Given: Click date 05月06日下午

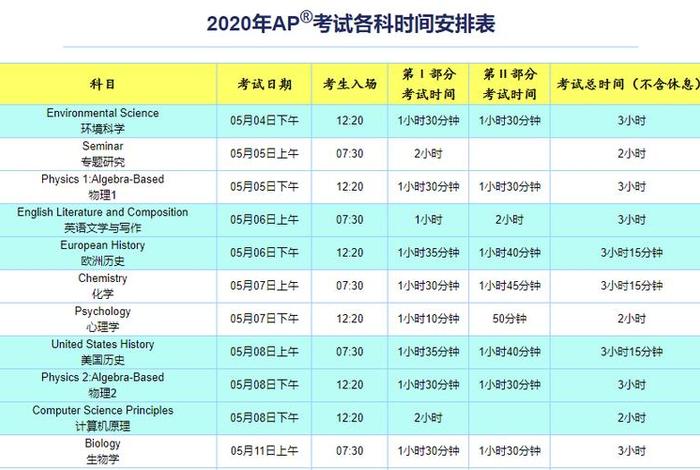Looking at the screenshot, I should click(x=264, y=253).
